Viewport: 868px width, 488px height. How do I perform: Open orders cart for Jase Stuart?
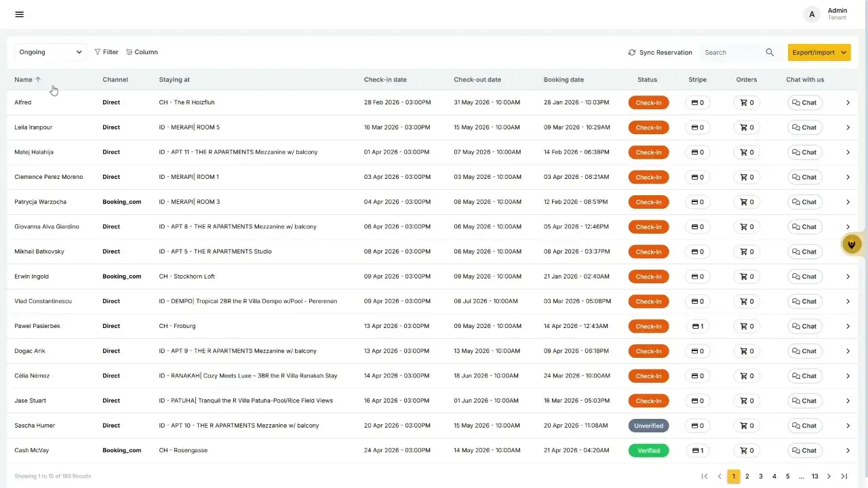tap(747, 401)
